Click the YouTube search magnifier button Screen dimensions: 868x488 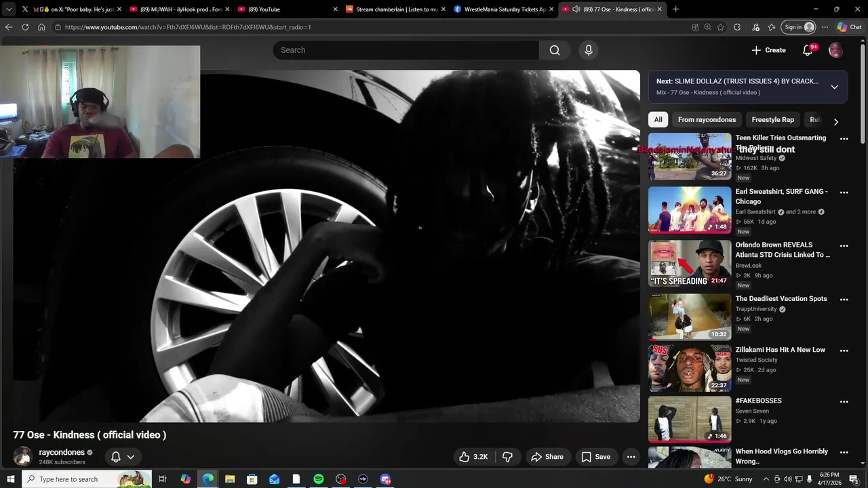point(555,50)
